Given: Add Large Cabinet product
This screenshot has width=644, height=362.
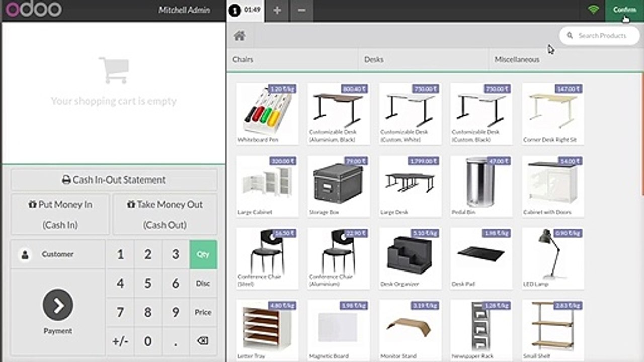Looking at the screenshot, I should coord(267,187).
